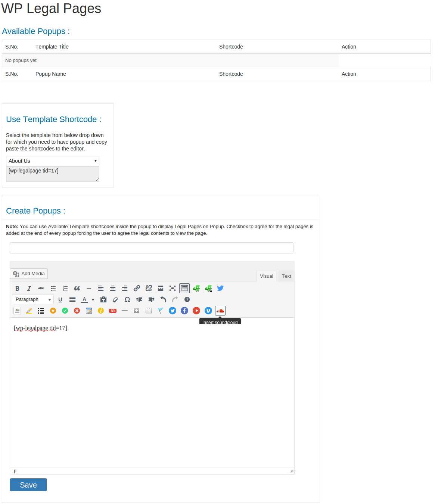Insert a blockquote
This screenshot has width=435, height=504.
click(77, 288)
